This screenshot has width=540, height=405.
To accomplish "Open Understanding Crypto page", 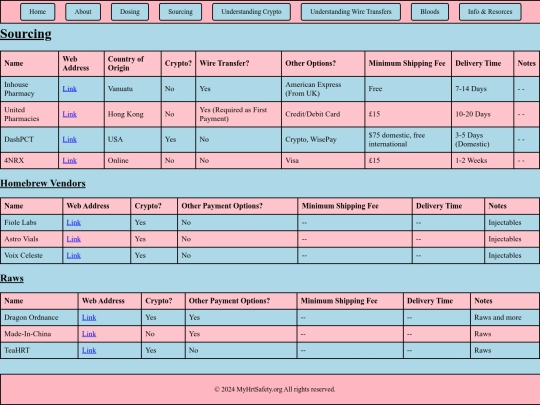I will [x=251, y=12].
